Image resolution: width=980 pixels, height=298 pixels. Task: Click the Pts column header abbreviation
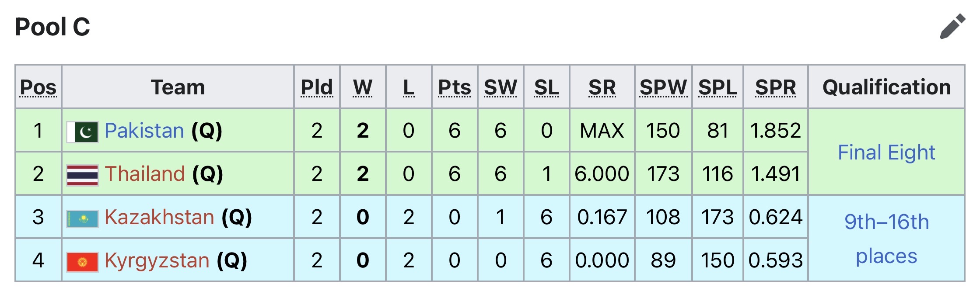coord(455,87)
